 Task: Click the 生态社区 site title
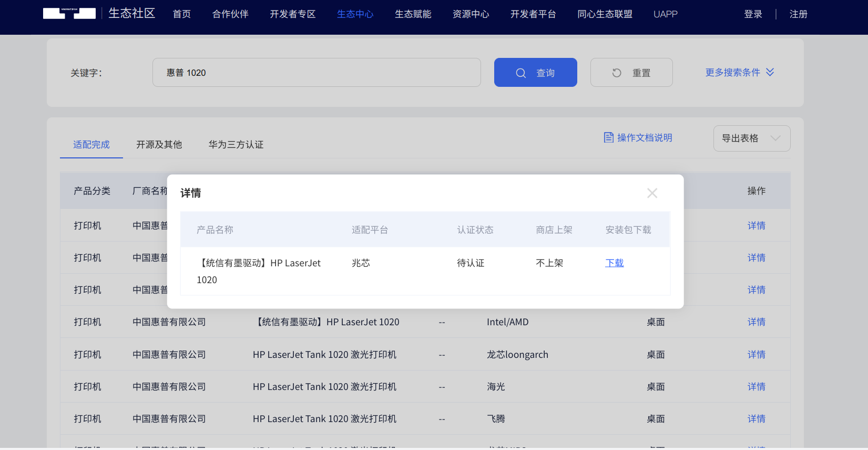132,13
